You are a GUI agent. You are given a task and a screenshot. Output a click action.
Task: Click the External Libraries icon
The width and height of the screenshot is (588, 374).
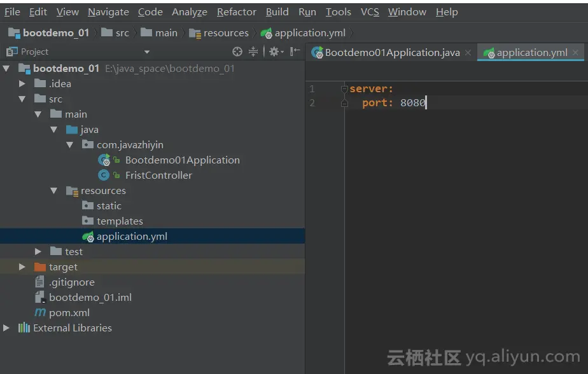click(24, 328)
